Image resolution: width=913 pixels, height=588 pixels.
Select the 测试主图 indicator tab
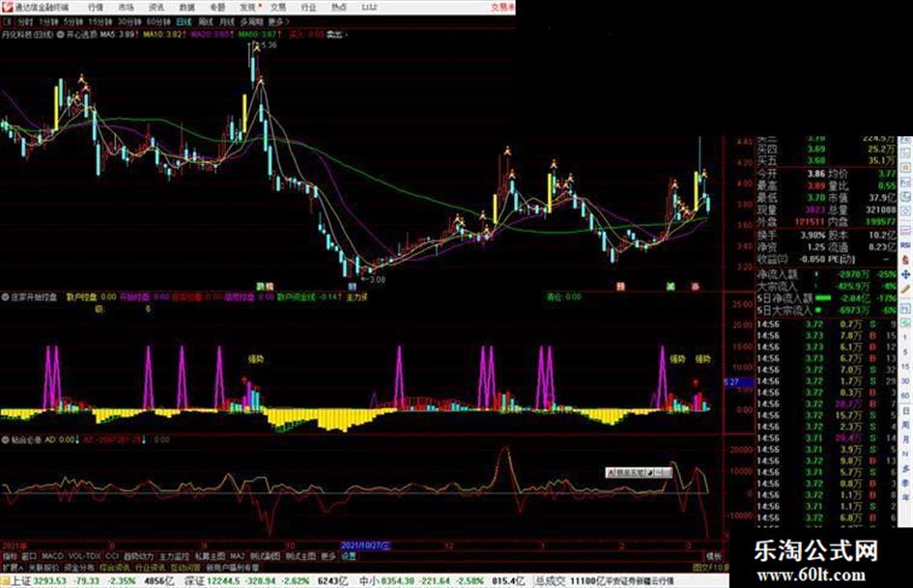click(x=300, y=556)
